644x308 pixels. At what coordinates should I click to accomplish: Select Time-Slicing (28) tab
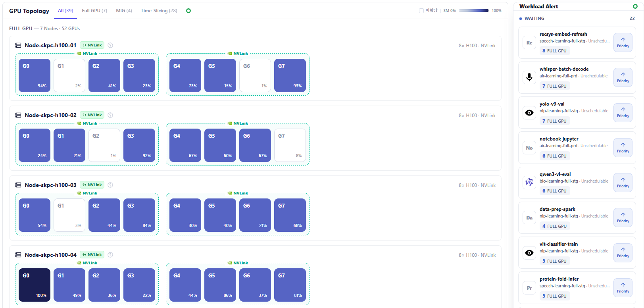[159, 11]
